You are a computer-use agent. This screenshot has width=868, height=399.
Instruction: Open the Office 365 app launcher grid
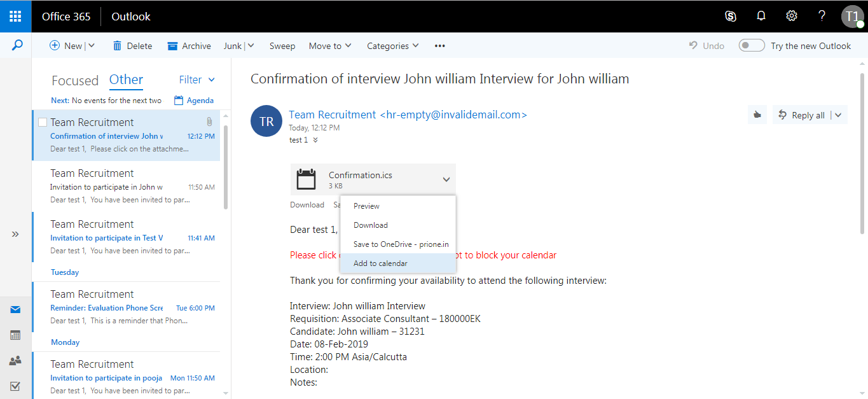15,16
